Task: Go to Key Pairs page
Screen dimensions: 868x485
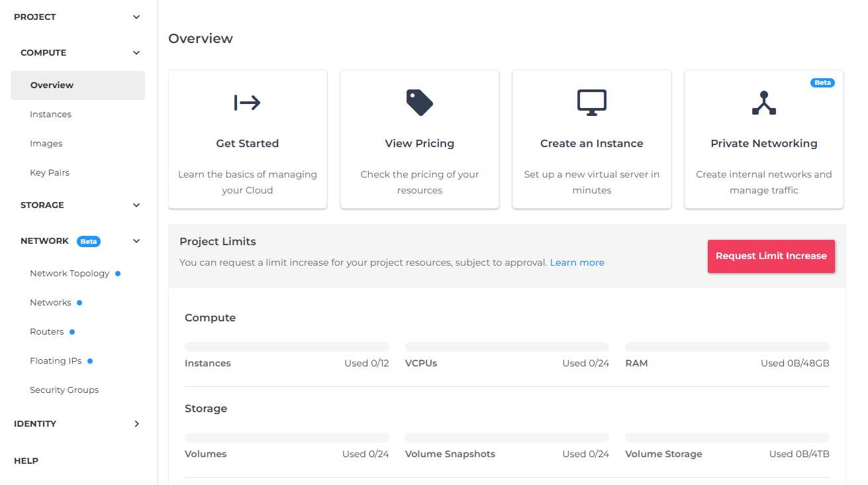Action: point(50,173)
